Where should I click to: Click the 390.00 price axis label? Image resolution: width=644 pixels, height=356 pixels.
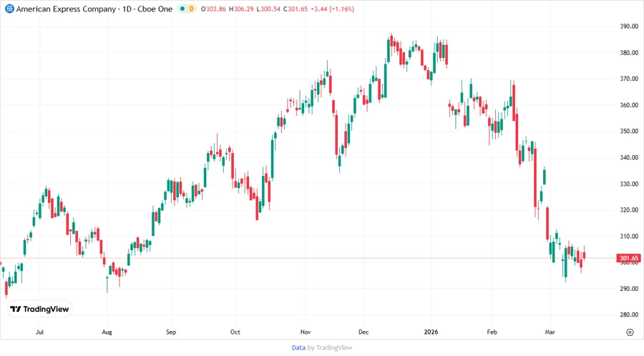pyautogui.click(x=629, y=26)
